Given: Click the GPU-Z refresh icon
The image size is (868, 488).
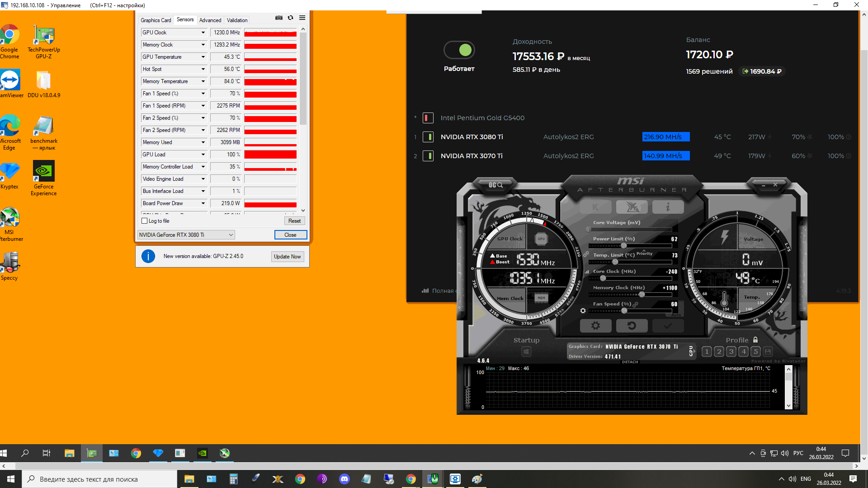Looking at the screenshot, I should pyautogui.click(x=290, y=18).
